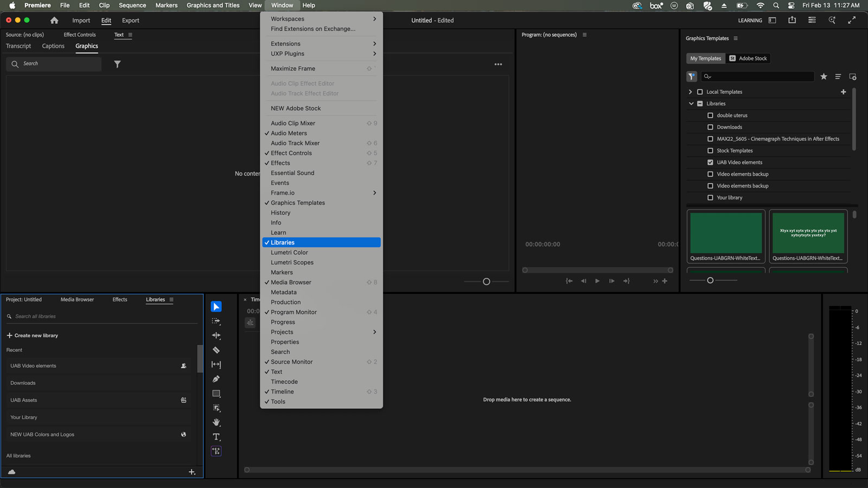The image size is (868, 488).
Task: Open the sort options icon in Graphics Templates
Action: (x=838, y=76)
